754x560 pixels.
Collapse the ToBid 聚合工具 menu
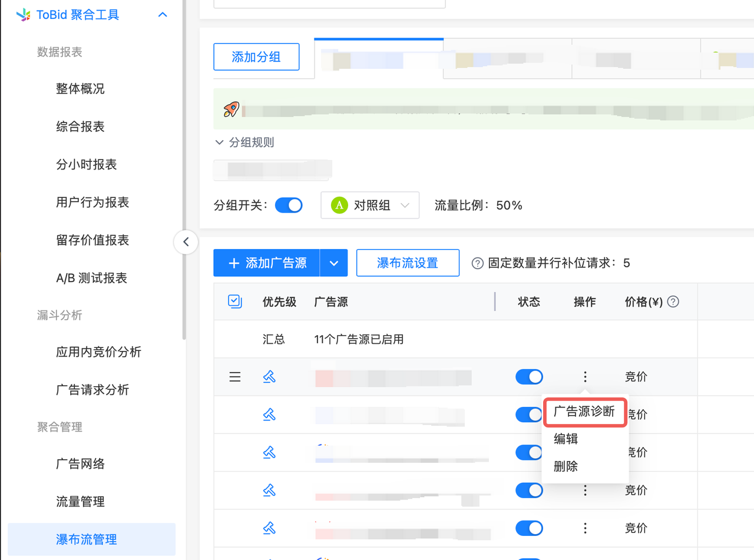click(x=163, y=15)
